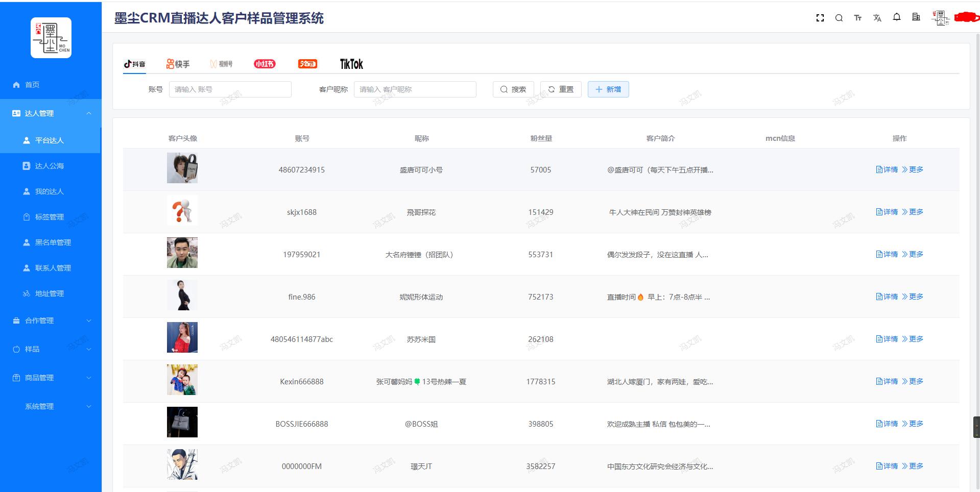
Task: Open 更多 for 飛哥探花
Action: coord(913,212)
